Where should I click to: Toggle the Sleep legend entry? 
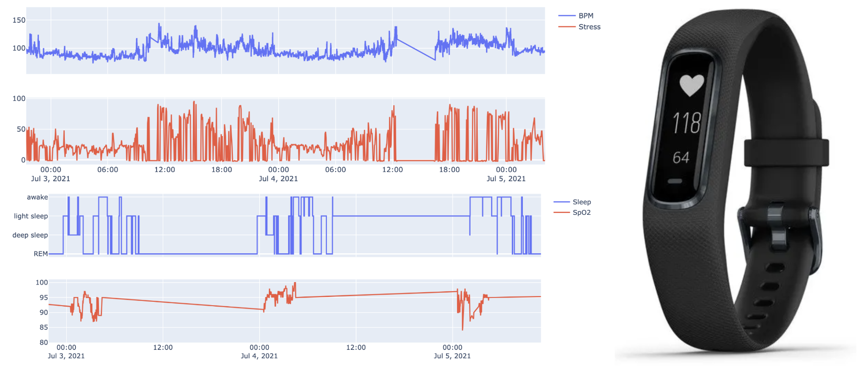click(x=572, y=202)
